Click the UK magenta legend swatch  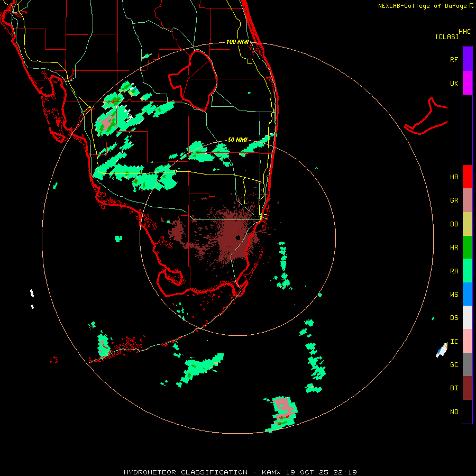click(467, 83)
